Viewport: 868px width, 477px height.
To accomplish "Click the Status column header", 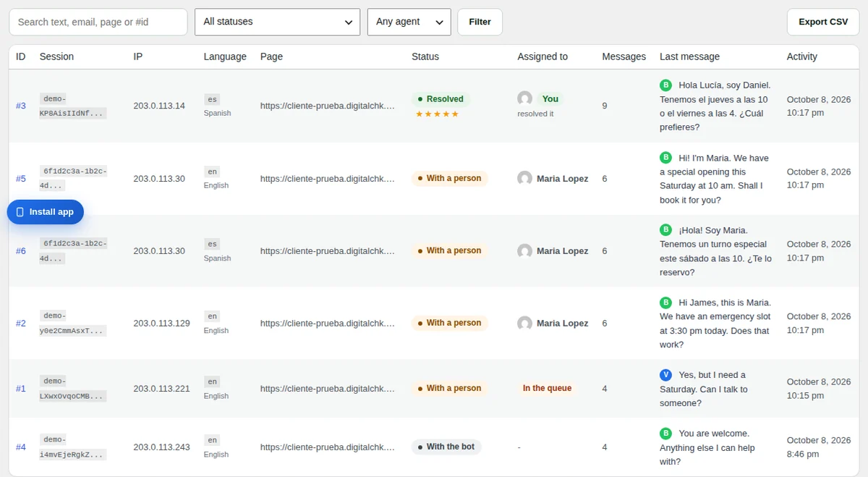I will [425, 56].
